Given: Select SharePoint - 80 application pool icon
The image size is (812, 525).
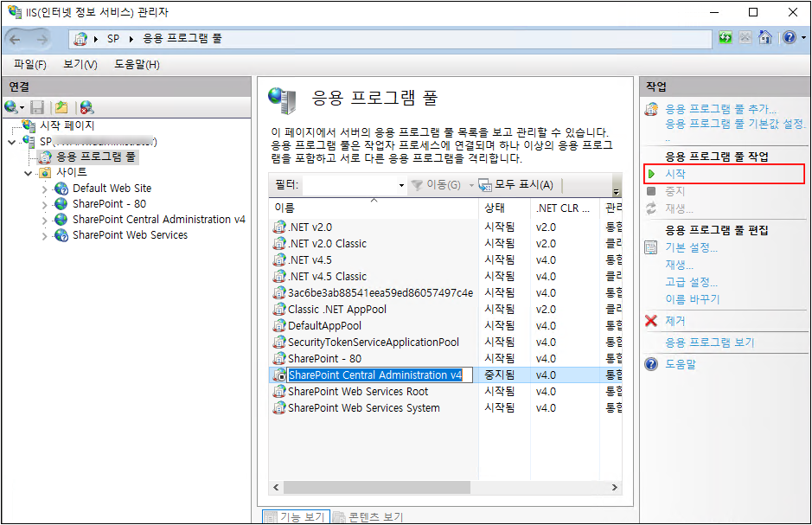Looking at the screenshot, I should tap(279, 358).
